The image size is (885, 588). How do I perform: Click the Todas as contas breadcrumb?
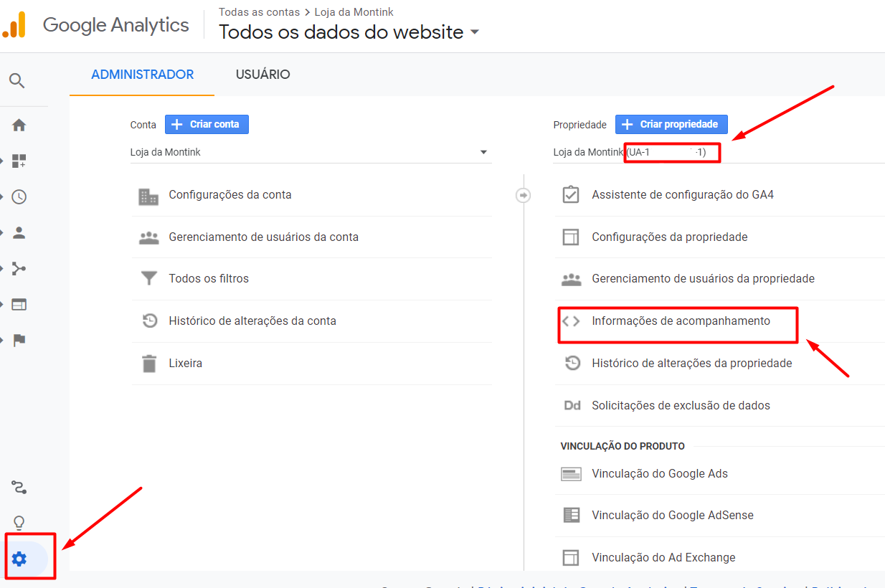pyautogui.click(x=260, y=12)
